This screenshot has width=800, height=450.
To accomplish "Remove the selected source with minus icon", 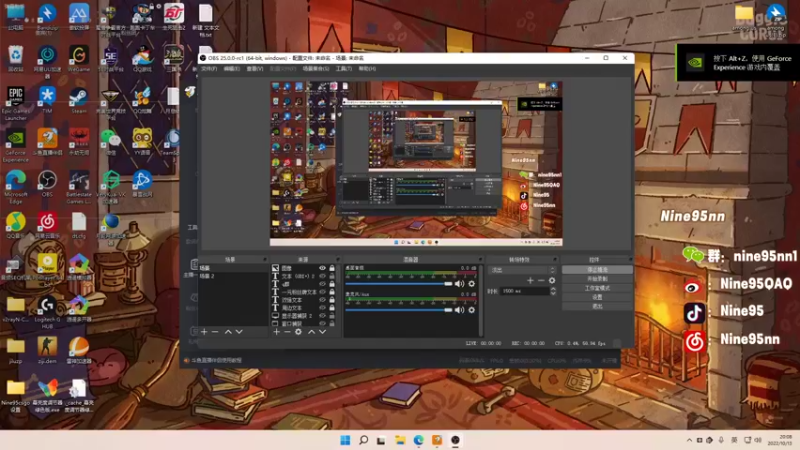I will 287,332.
